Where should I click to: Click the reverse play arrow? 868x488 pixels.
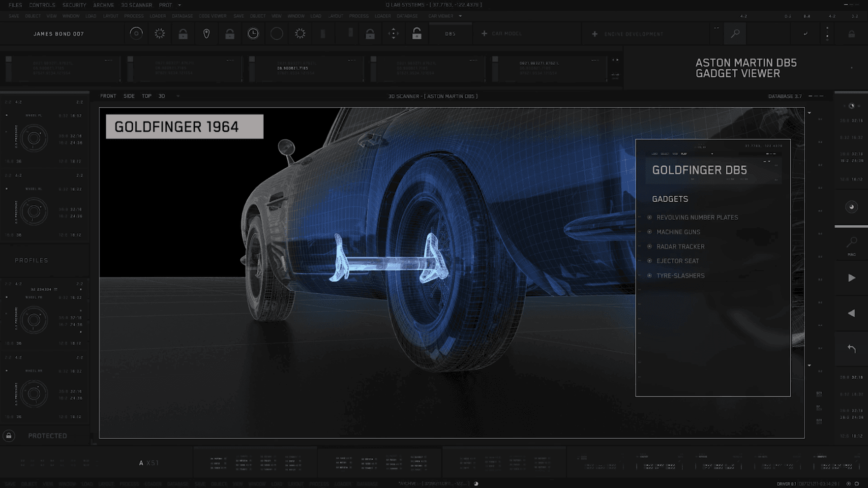[x=851, y=313]
